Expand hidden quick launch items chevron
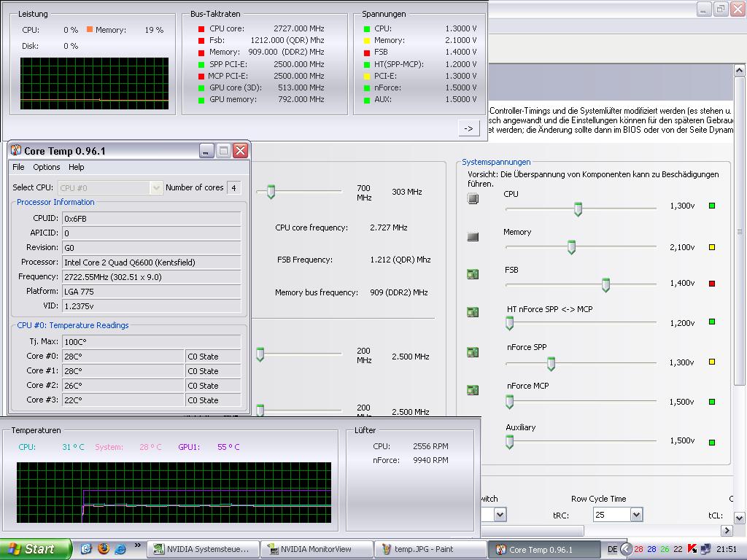This screenshot has height=560, width=747. [x=138, y=545]
